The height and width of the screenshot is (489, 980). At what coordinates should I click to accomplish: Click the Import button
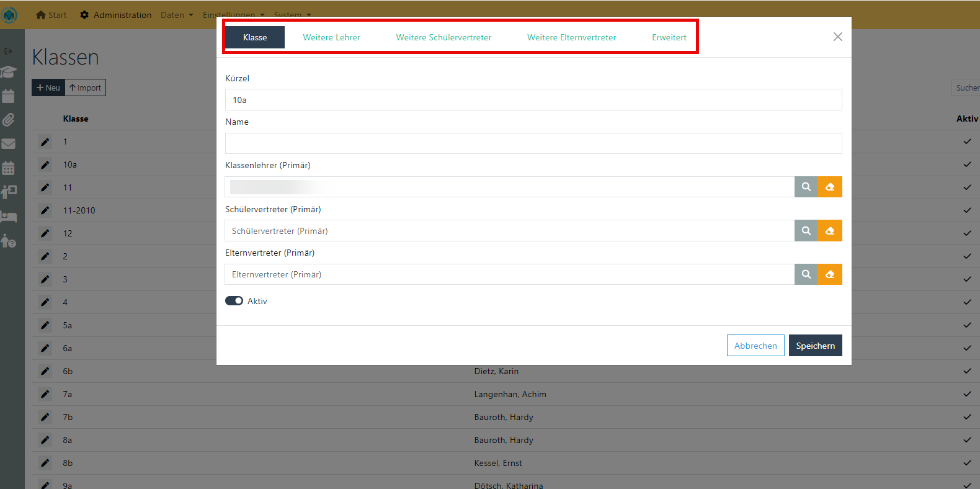86,87
